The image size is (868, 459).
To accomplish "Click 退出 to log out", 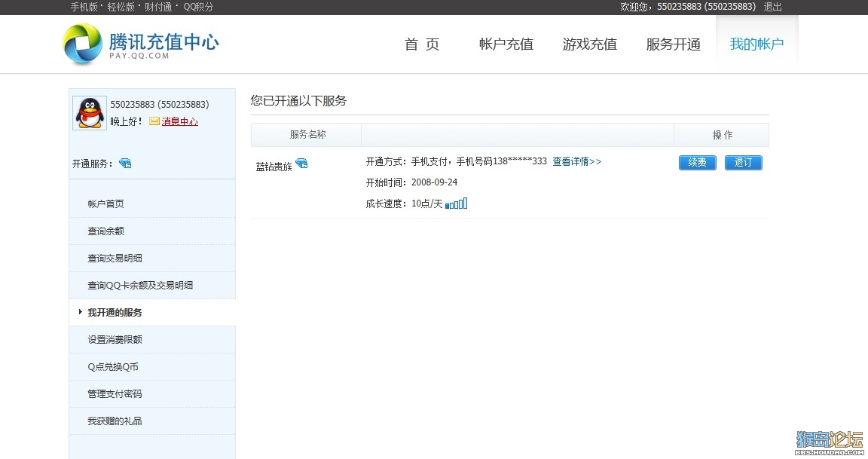I will pos(773,7).
